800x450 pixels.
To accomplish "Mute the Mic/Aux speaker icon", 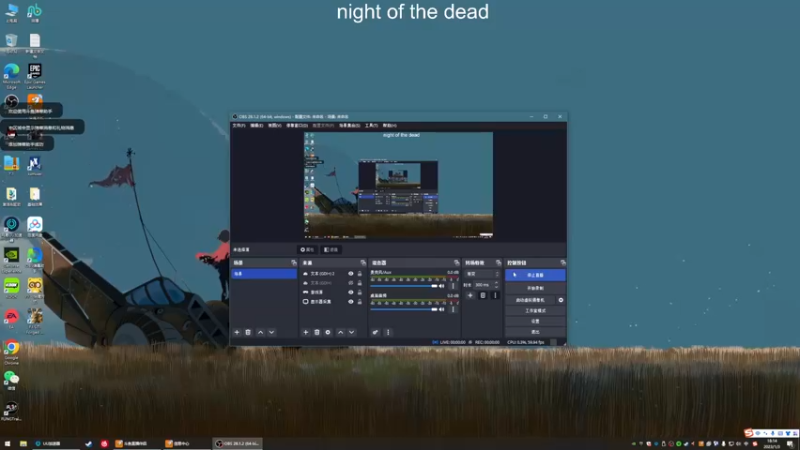I will (442, 286).
